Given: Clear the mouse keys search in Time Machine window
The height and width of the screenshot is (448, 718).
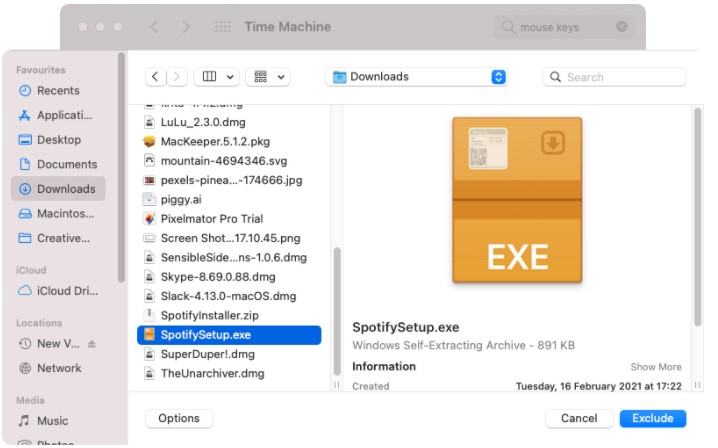Looking at the screenshot, I should tap(621, 27).
